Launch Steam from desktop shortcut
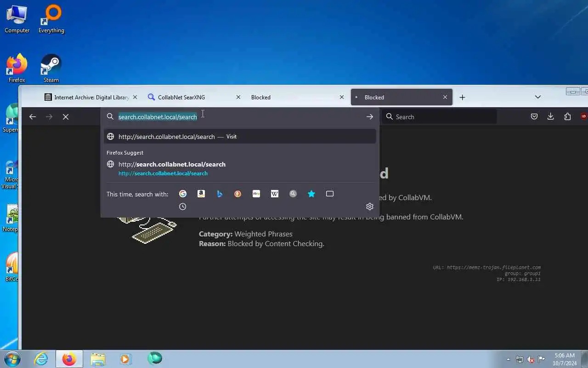The height and width of the screenshot is (368, 588). pyautogui.click(x=51, y=69)
